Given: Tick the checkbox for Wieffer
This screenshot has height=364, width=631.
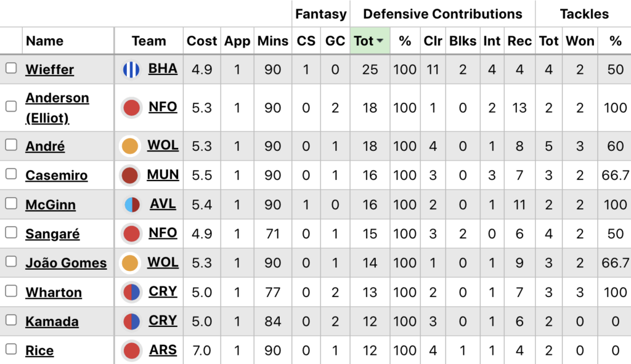Looking at the screenshot, I should pyautogui.click(x=11, y=69).
